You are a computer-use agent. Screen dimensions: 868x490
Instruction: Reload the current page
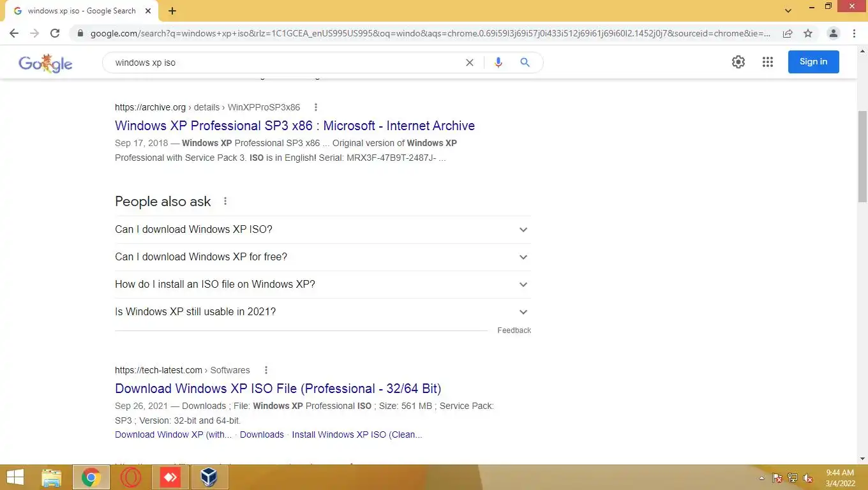pos(55,33)
